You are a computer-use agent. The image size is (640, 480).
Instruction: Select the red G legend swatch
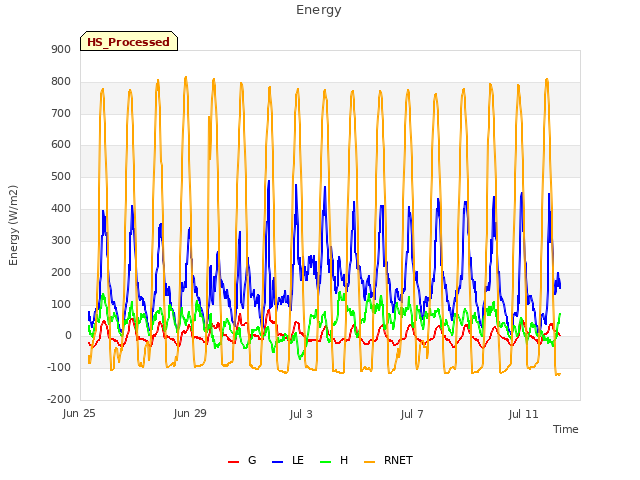pos(233,462)
